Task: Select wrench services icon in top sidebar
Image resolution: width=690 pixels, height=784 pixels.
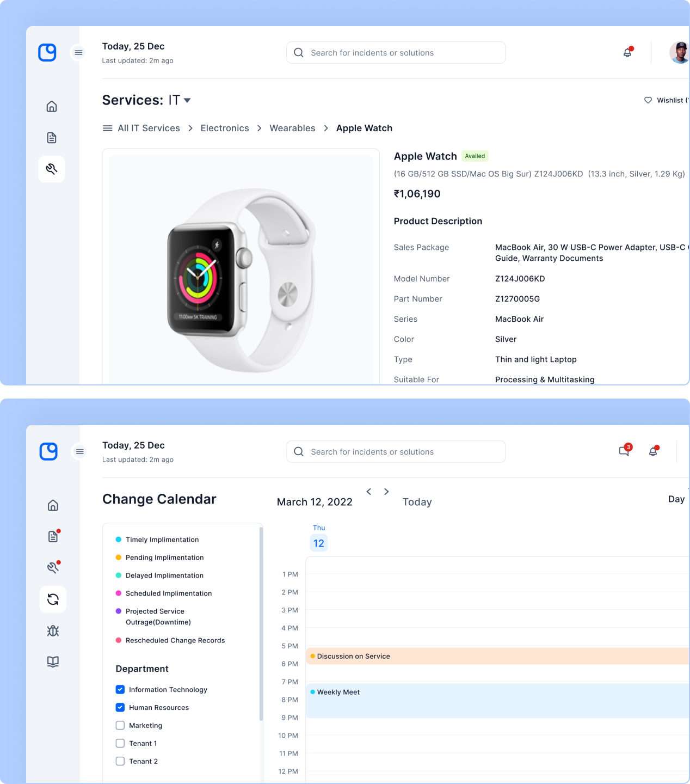Action: click(52, 169)
